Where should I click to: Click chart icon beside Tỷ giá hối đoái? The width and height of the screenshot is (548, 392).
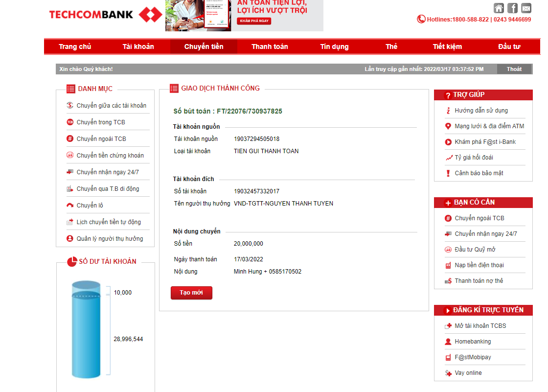(x=449, y=158)
